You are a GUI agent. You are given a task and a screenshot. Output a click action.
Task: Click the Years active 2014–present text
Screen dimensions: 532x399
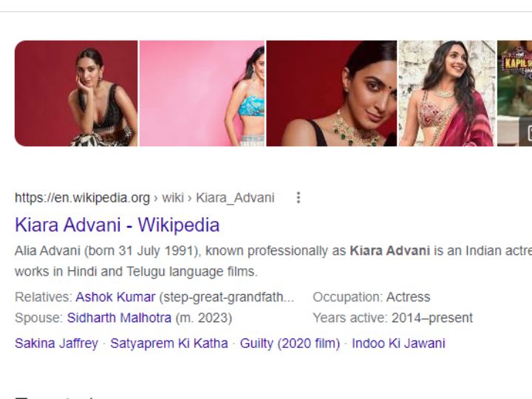tap(392, 318)
